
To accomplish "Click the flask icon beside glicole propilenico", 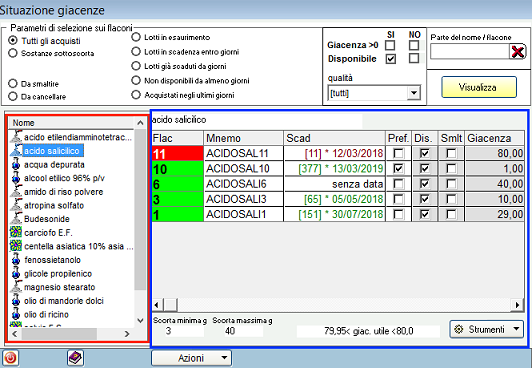I will pos(16,273).
